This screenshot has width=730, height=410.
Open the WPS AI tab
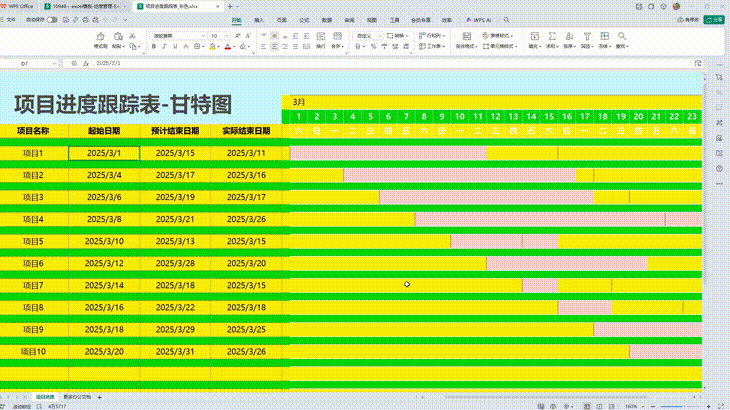pyautogui.click(x=480, y=19)
